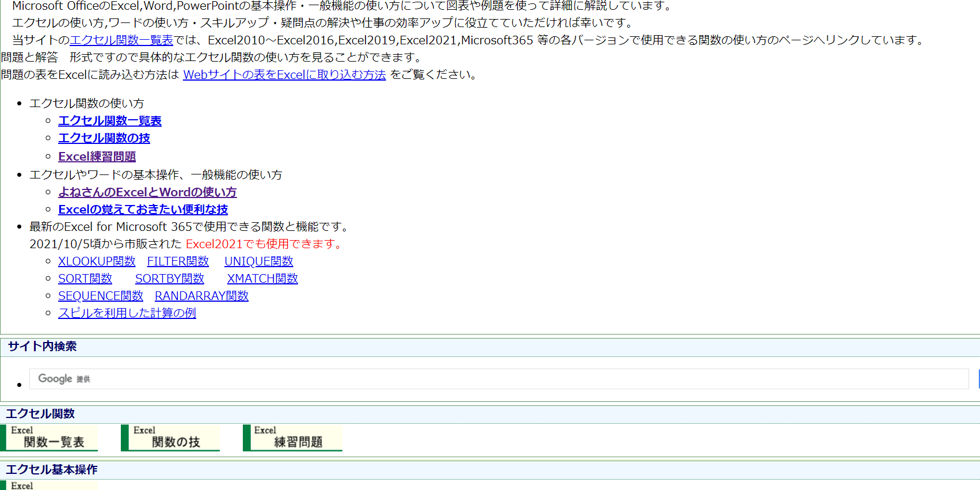Screen dimensions: 980x490
Task: Open the bold エクセル関数一覧表 list link
Action: click(x=110, y=121)
